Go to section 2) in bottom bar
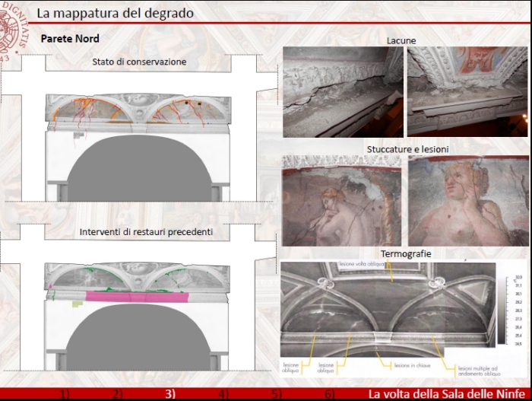532x401 pixels. click(117, 394)
